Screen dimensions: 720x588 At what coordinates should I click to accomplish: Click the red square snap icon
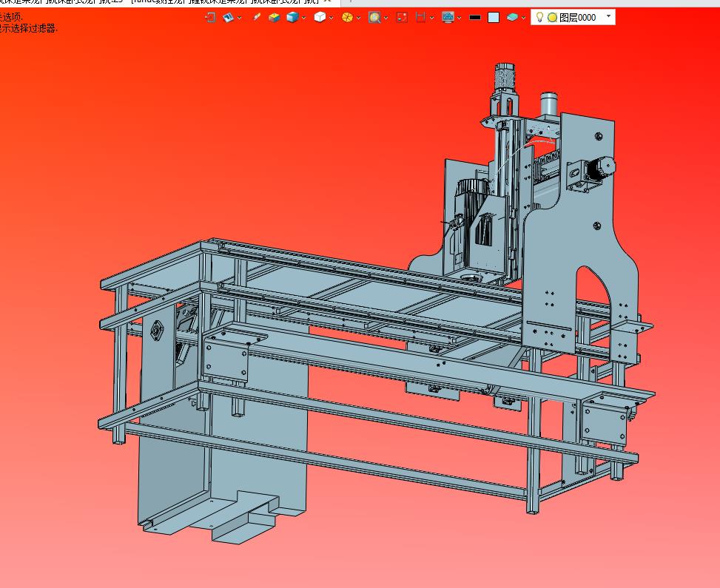pos(402,18)
